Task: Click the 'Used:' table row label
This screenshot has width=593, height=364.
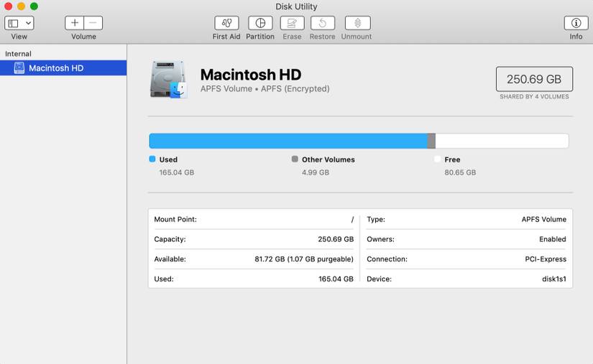Action: (164, 279)
